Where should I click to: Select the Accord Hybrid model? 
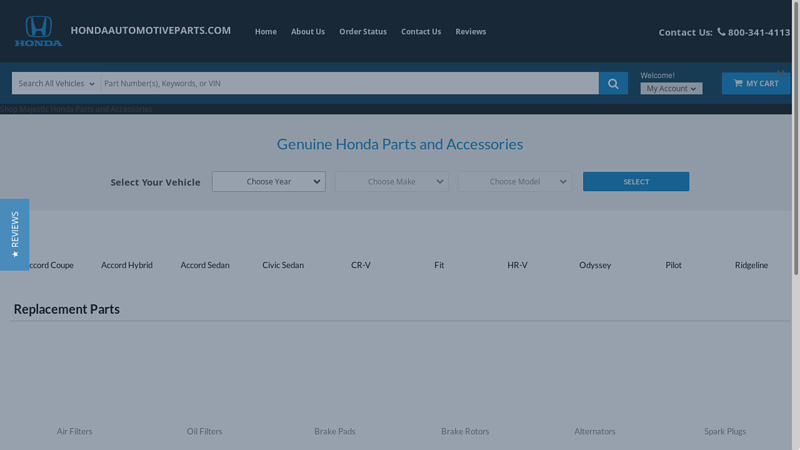pos(127,265)
